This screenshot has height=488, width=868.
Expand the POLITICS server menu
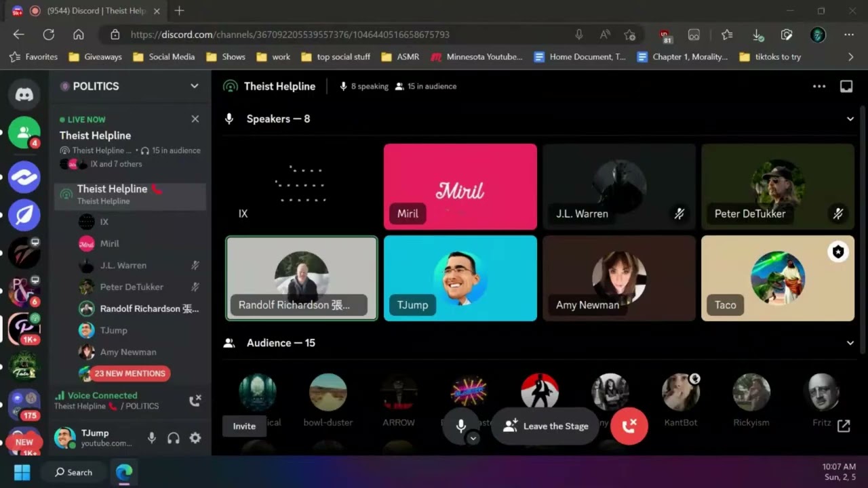[x=195, y=86]
